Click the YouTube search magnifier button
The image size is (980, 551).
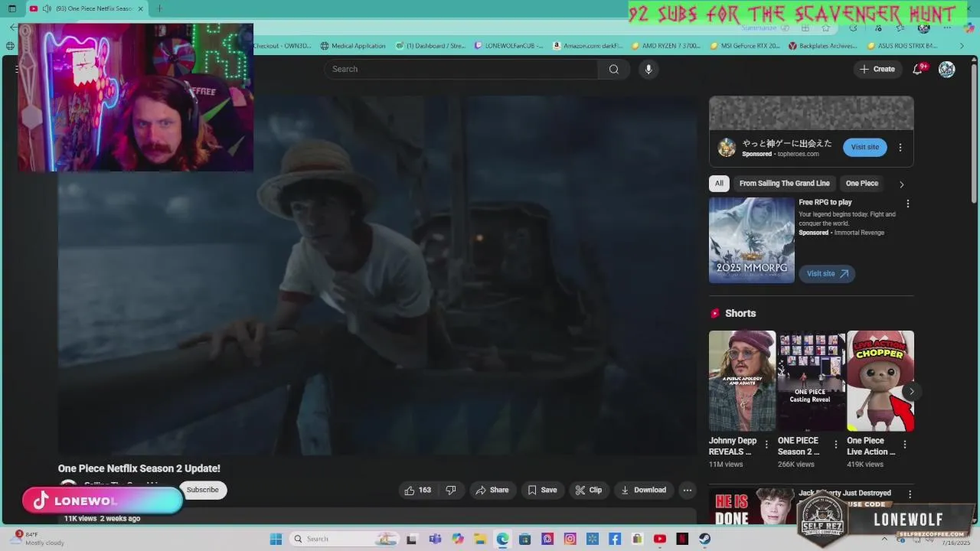(613, 69)
